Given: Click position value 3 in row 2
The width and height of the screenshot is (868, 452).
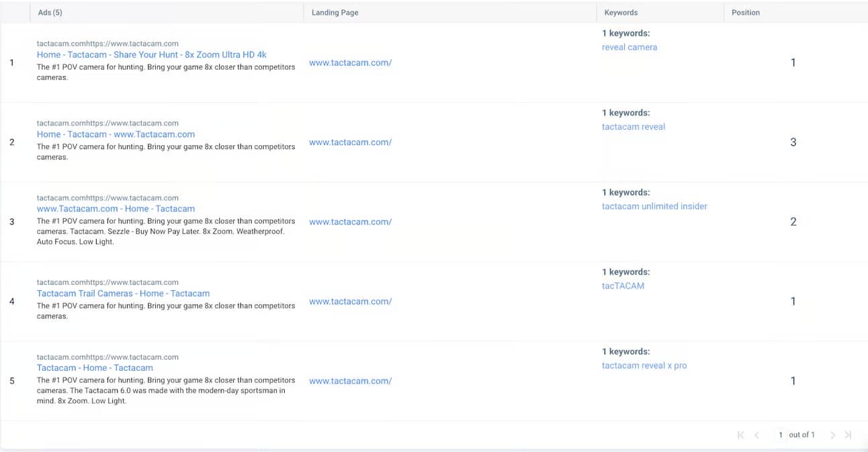Looking at the screenshot, I should coord(793,142).
